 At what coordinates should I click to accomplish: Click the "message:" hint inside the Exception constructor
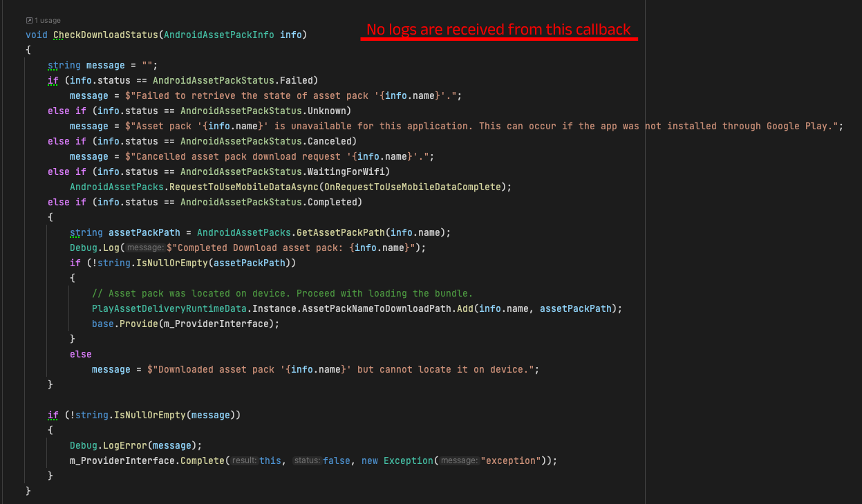(x=459, y=460)
